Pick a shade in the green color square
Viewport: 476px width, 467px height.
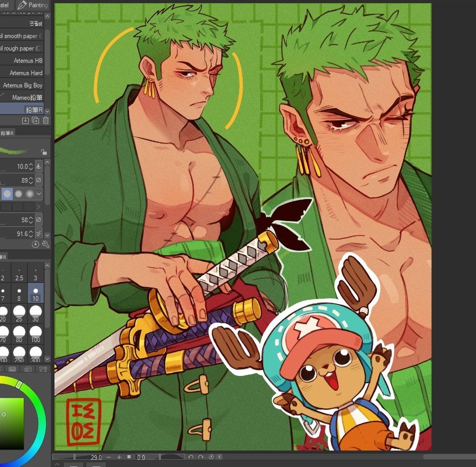pos(11,424)
